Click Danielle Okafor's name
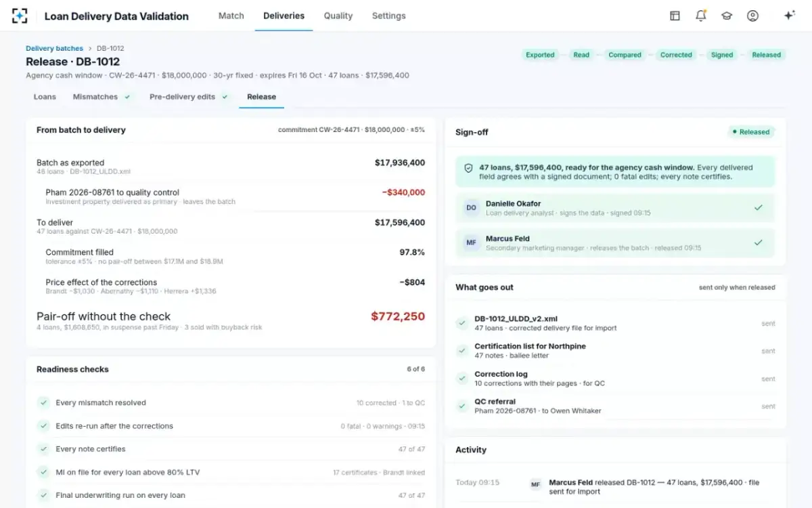 (x=513, y=203)
